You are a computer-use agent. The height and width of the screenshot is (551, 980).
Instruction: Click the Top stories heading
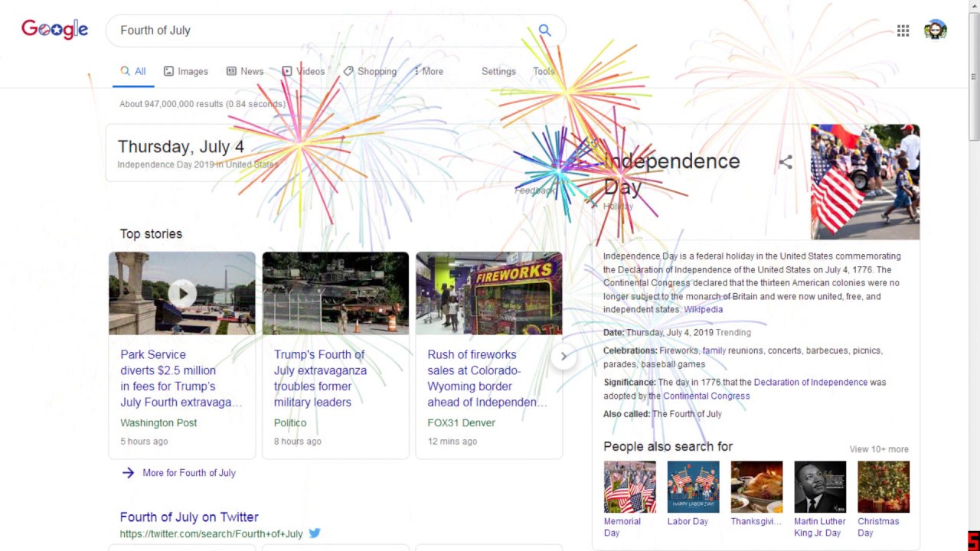[151, 234]
